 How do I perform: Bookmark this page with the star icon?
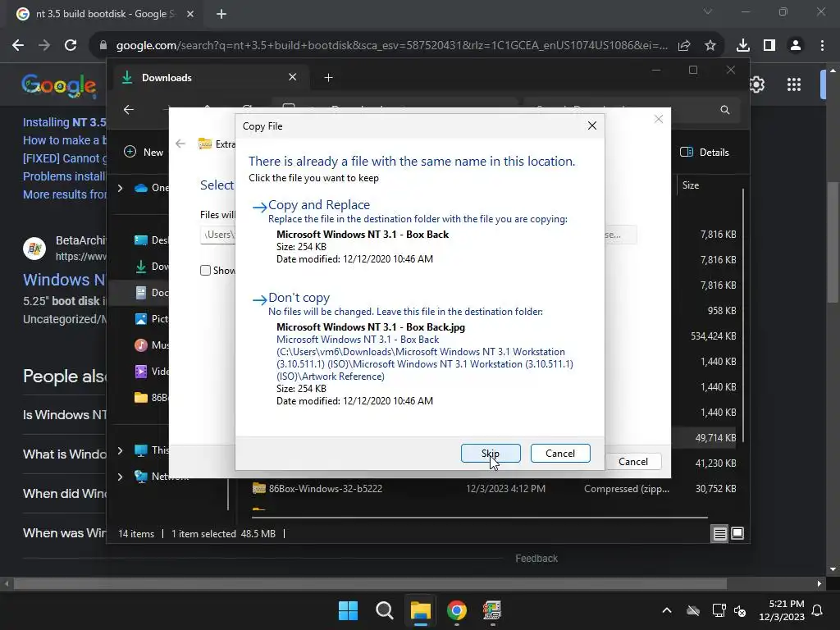[710, 46]
